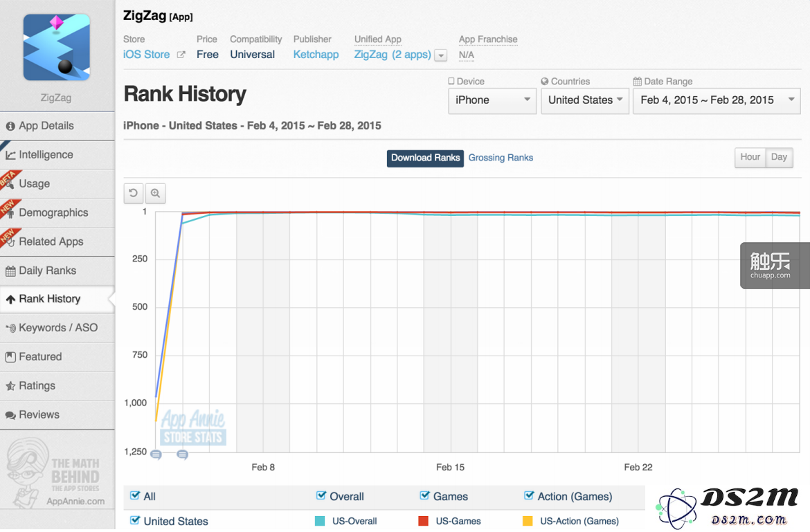Select Related Apps in sidebar

(57, 241)
